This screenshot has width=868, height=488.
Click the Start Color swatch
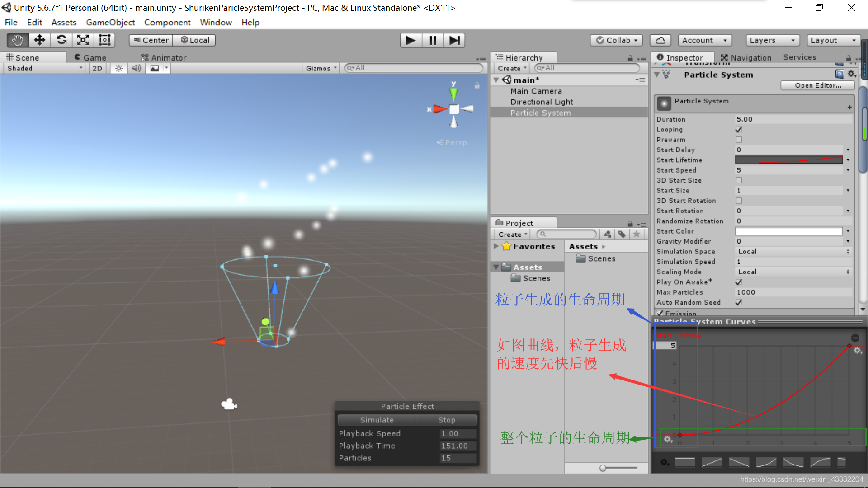click(x=788, y=231)
